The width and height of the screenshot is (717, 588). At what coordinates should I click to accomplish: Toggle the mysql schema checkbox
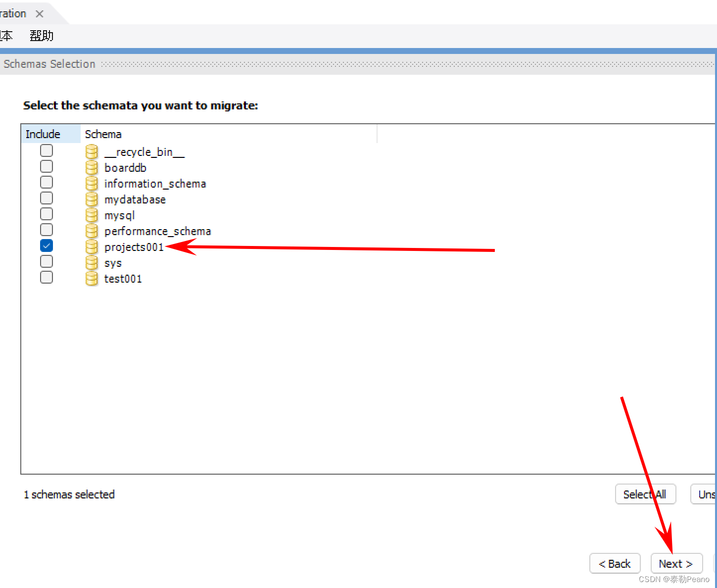click(x=47, y=214)
